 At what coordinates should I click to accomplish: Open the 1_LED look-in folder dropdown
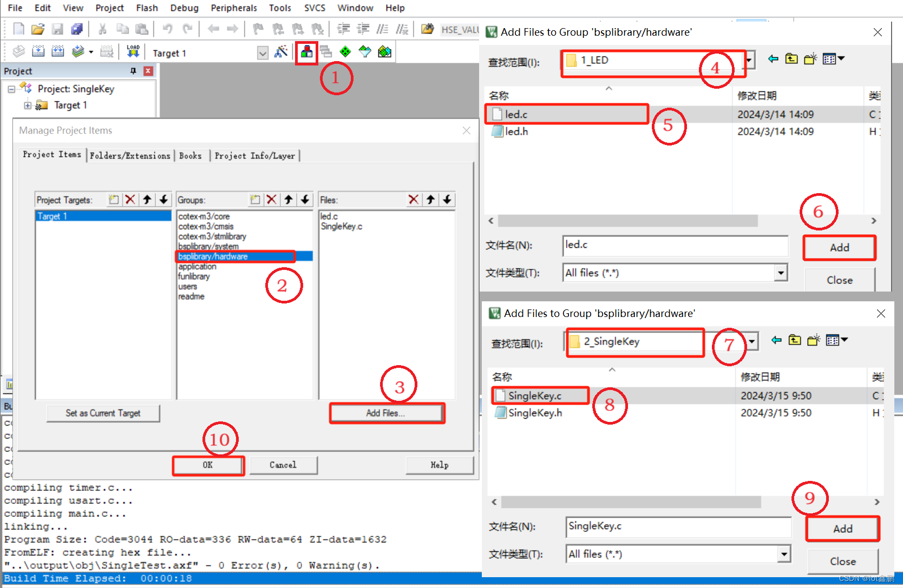749,61
